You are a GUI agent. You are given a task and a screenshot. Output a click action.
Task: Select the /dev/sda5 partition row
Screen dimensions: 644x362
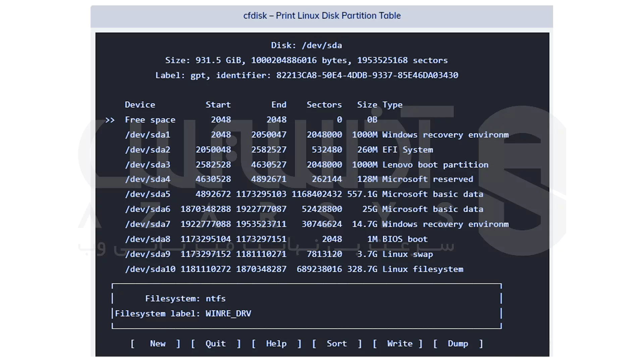point(304,194)
